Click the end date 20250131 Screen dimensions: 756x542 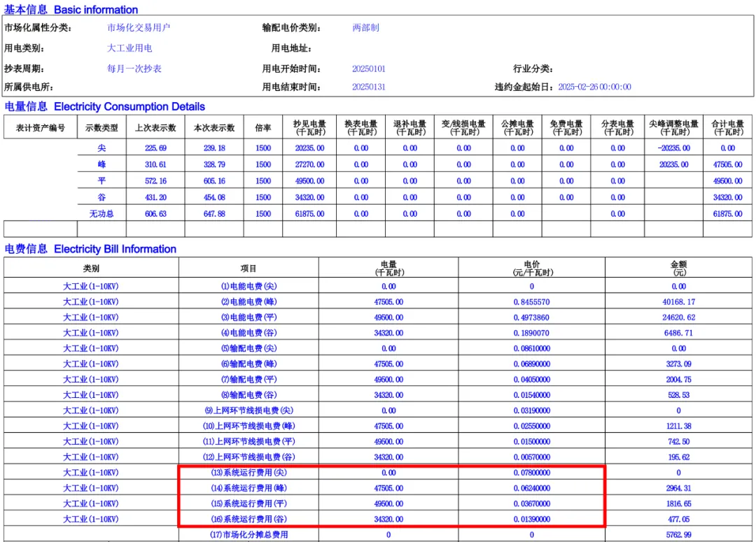pyautogui.click(x=369, y=87)
